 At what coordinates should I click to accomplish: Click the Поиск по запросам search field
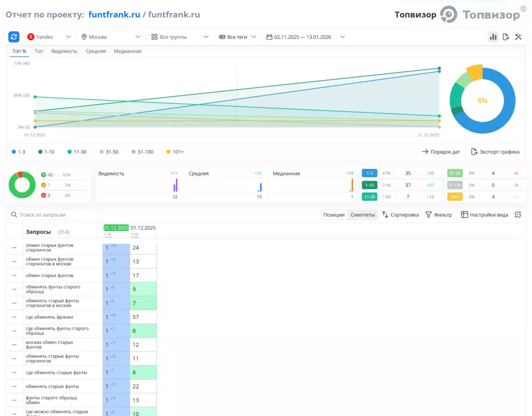coord(55,215)
